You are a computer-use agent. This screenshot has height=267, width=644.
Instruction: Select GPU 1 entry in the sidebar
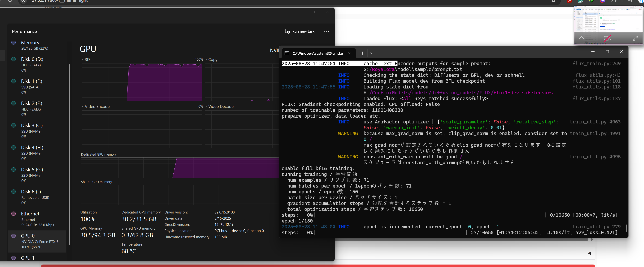(28, 258)
